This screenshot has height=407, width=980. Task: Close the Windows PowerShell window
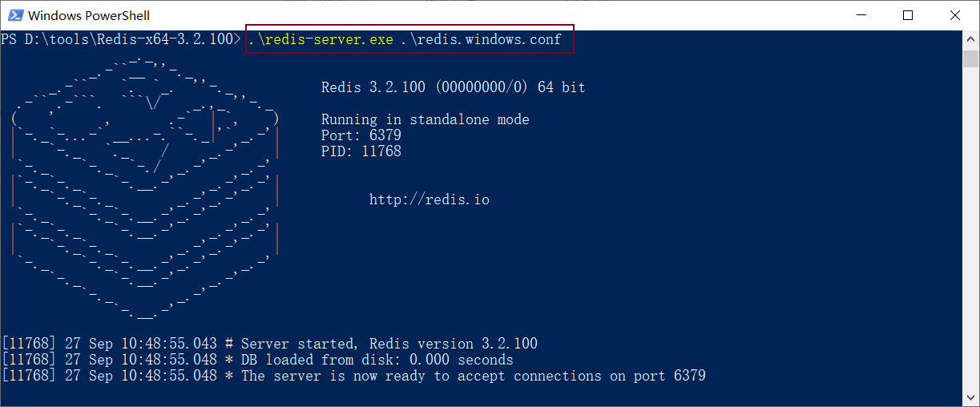point(954,15)
